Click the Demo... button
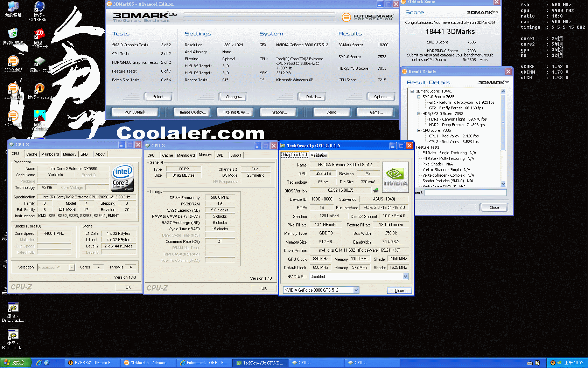The height and width of the screenshot is (368, 588). click(x=332, y=112)
